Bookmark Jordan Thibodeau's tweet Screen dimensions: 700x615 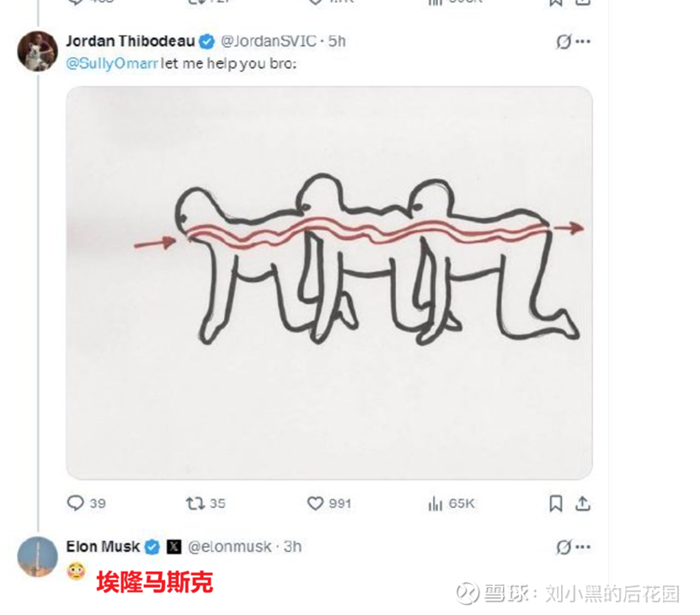tap(555, 503)
